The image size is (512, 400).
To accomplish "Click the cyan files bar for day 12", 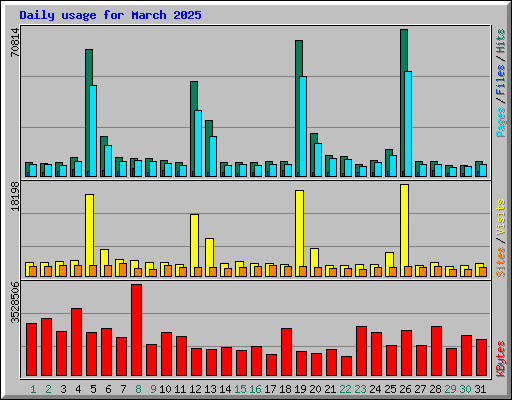I will tap(198, 143).
